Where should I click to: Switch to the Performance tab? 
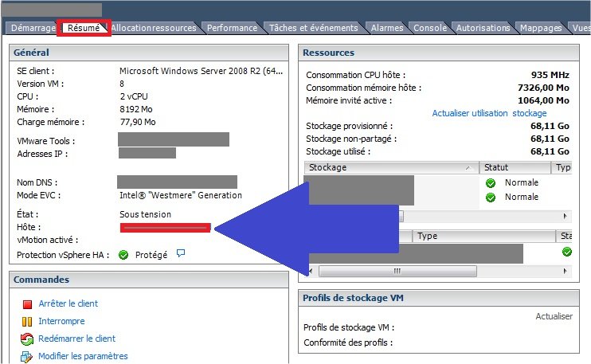pos(232,28)
